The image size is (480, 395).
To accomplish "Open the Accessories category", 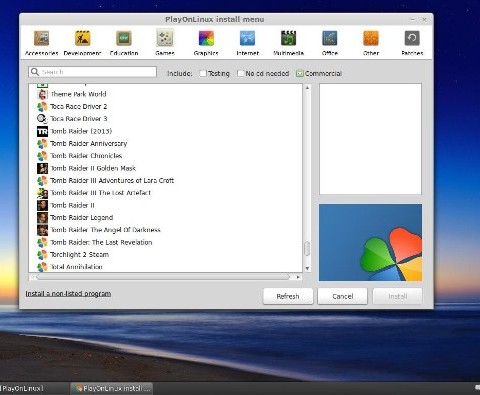I will coord(42,43).
